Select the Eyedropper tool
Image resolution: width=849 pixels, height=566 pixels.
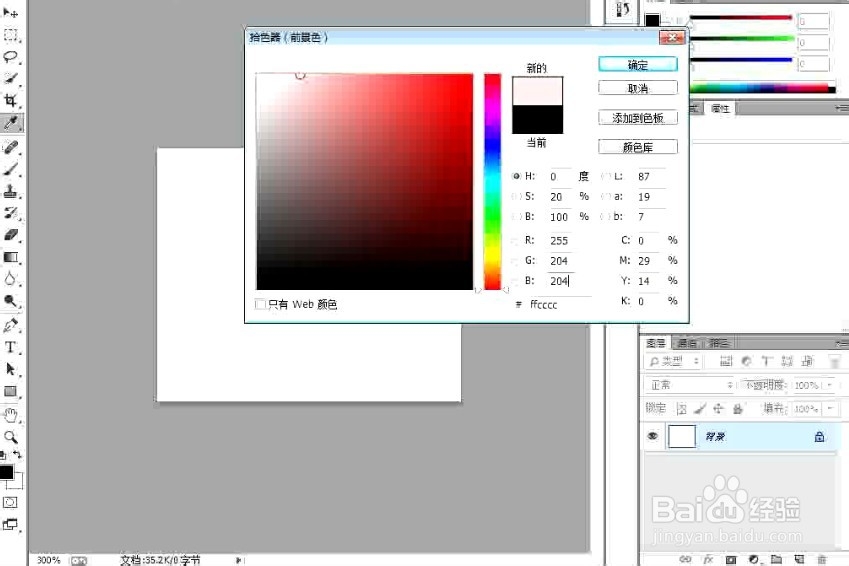click(x=11, y=123)
